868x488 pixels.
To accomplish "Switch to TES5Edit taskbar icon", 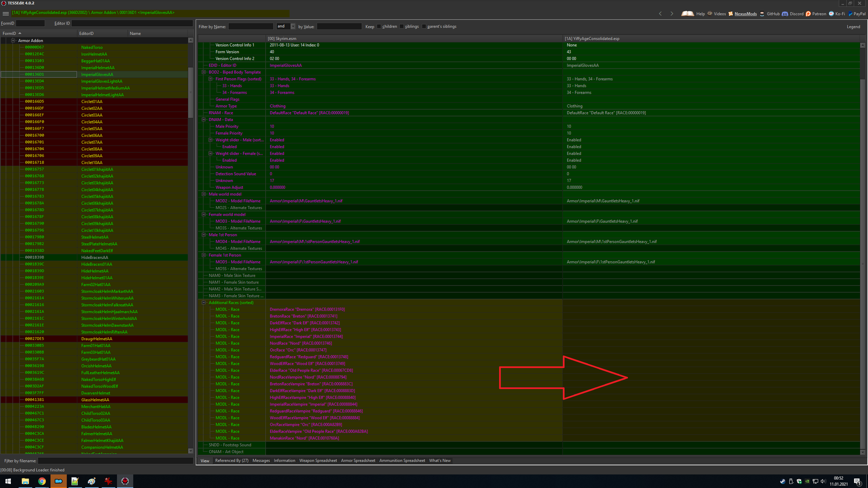I will tap(125, 481).
